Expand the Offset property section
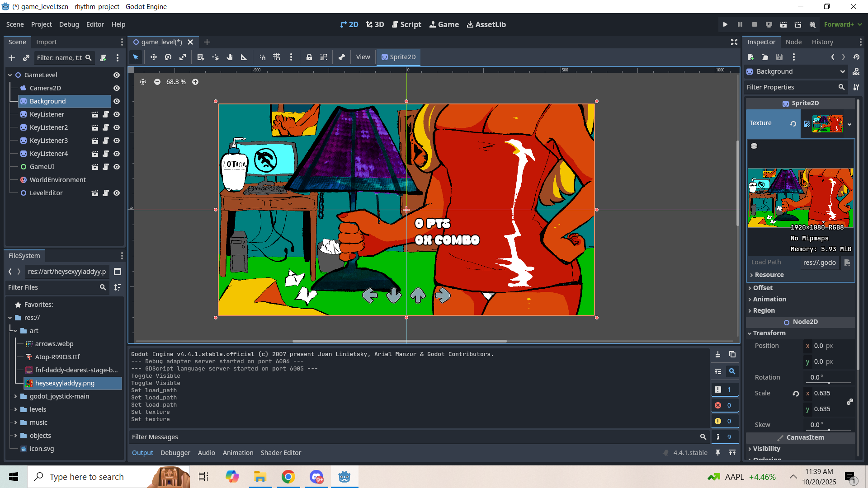 (x=763, y=288)
